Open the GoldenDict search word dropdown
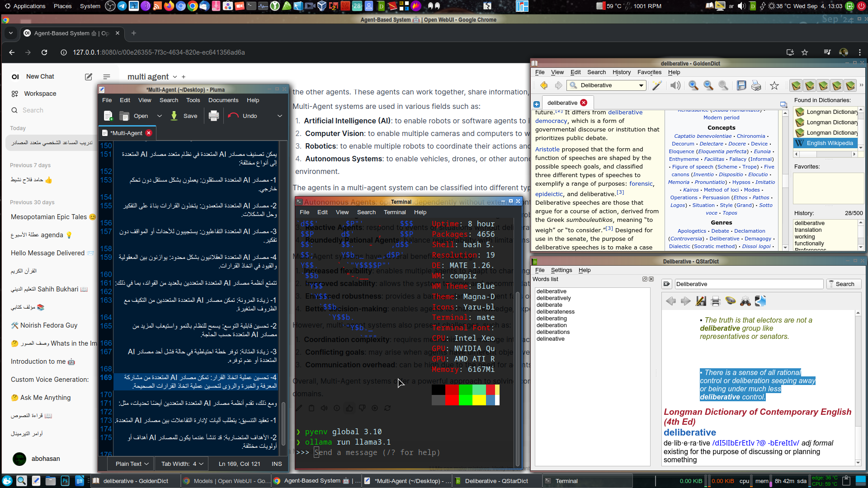The width and height of the screenshot is (868, 488). click(641, 85)
